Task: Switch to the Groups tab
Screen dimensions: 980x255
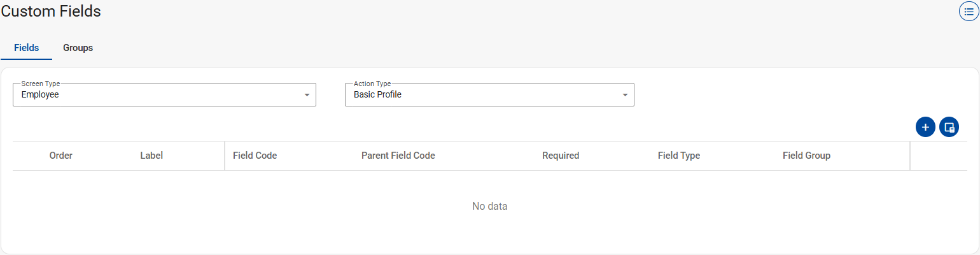Action: point(78,48)
